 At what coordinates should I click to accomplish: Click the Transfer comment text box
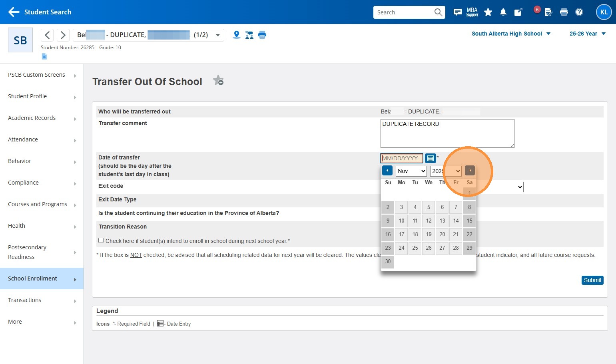447,133
